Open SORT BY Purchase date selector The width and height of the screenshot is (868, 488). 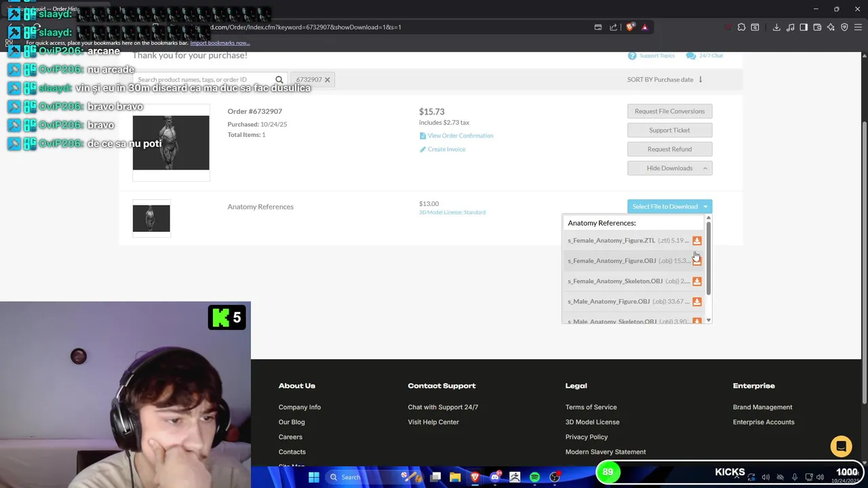[660, 79]
